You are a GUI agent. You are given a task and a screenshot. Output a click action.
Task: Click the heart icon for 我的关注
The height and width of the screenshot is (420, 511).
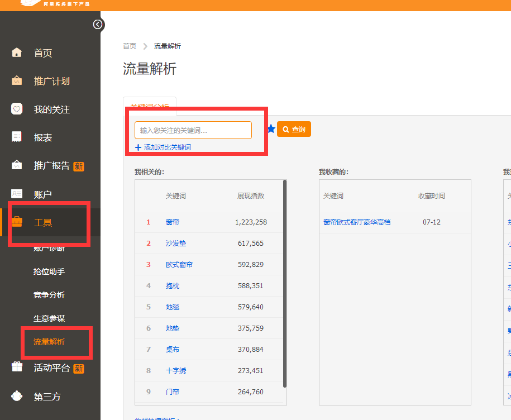[x=17, y=109]
